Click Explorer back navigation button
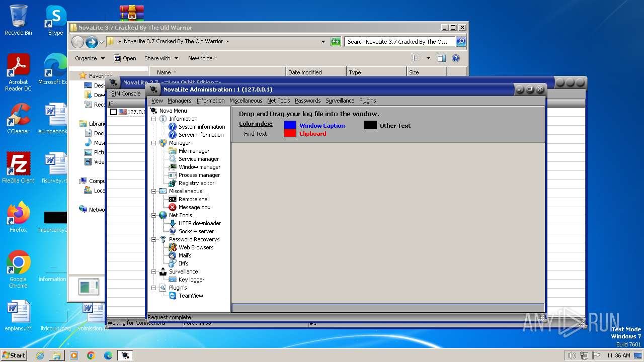 point(77,42)
